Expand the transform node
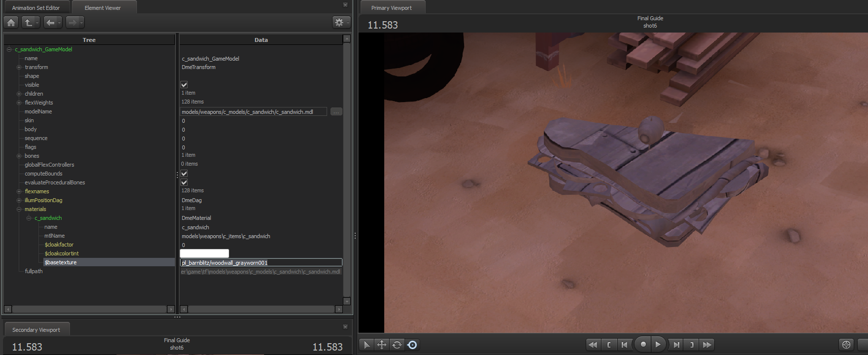This screenshot has height=355, width=868. [19, 67]
